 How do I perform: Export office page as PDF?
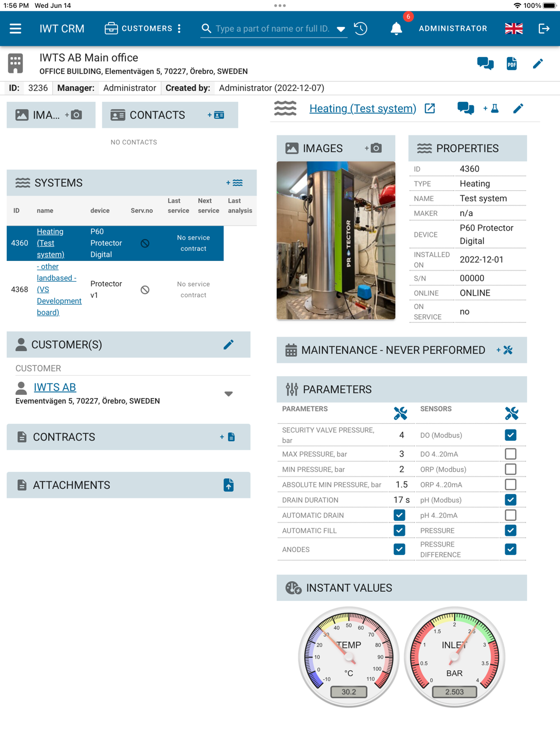pos(512,63)
